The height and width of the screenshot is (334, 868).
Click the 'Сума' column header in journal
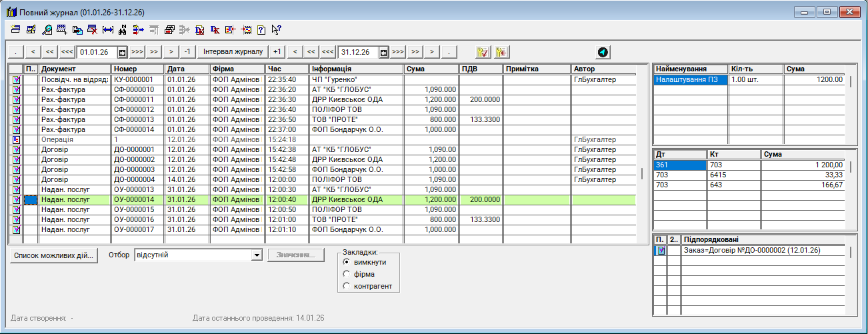coord(431,69)
